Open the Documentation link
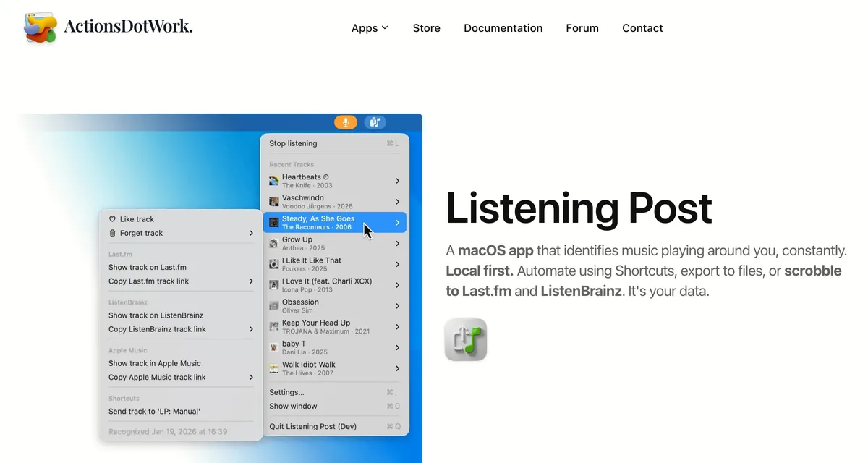 point(503,28)
